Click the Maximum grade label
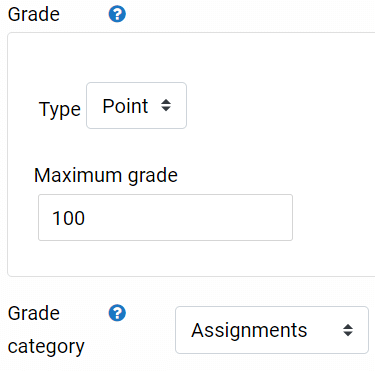Screen dimensions: 375x371 coord(106,176)
